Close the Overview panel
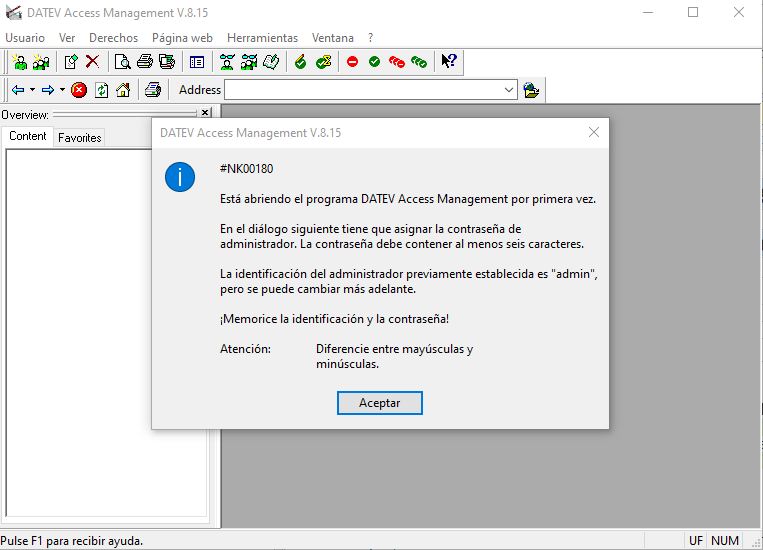This screenshot has height=550, width=763. click(x=205, y=113)
